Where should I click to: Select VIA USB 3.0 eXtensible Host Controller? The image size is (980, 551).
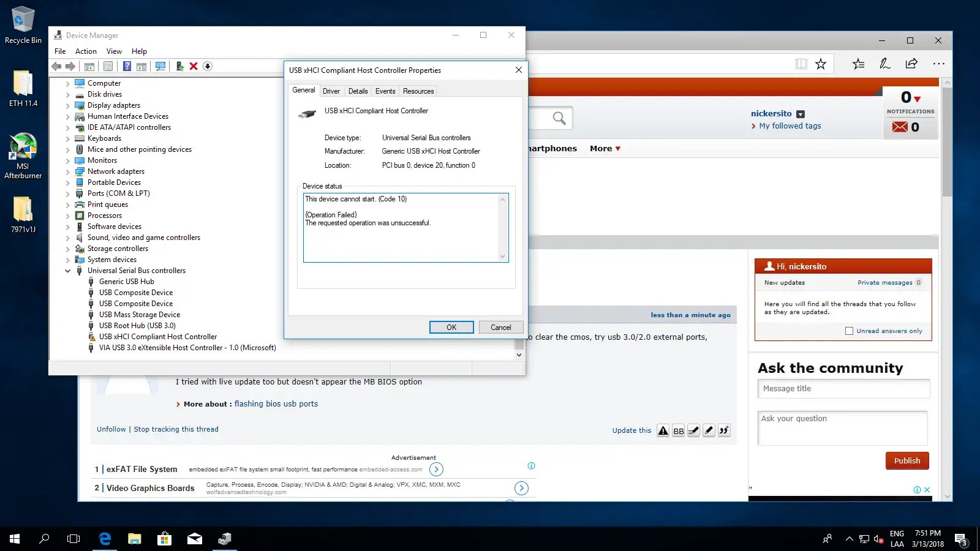tap(187, 348)
